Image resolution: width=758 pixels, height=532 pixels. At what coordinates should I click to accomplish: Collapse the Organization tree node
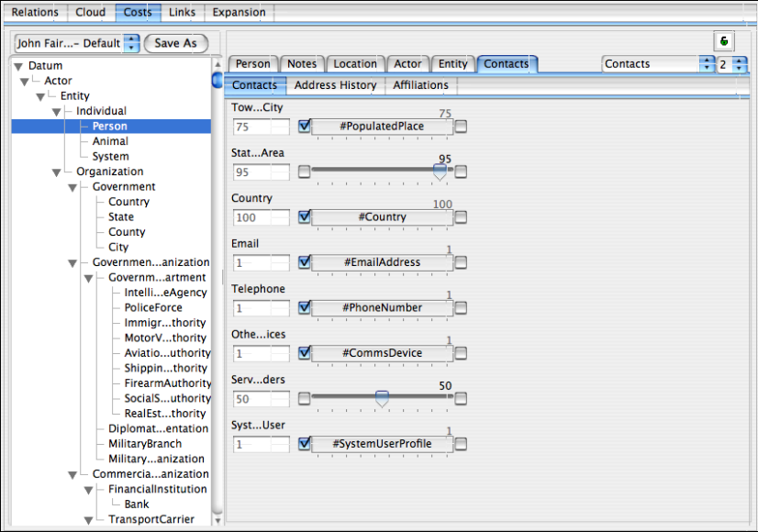[x=57, y=172]
